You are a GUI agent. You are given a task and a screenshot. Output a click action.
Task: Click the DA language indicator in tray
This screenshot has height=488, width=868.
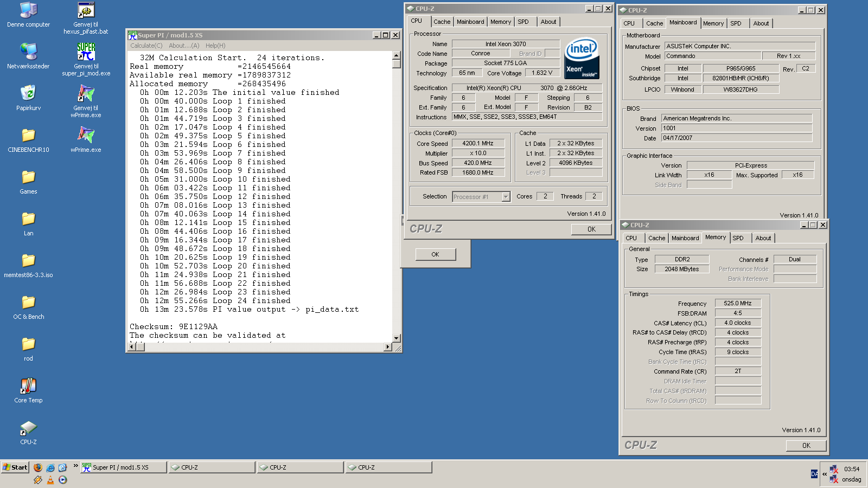click(x=814, y=474)
